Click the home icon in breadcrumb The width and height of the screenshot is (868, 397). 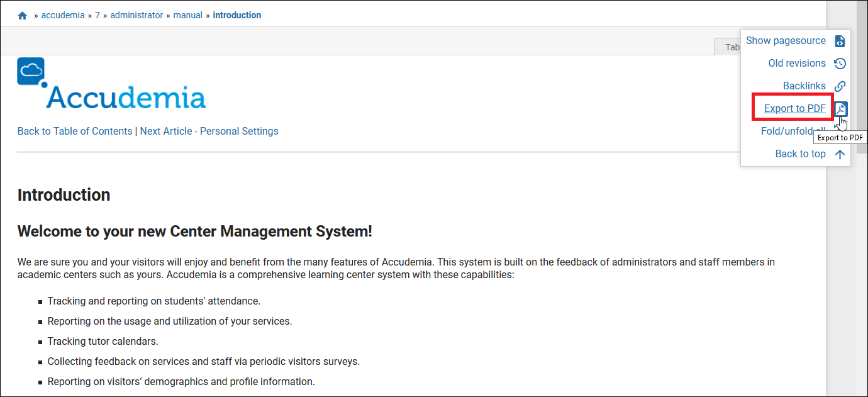pos(23,16)
